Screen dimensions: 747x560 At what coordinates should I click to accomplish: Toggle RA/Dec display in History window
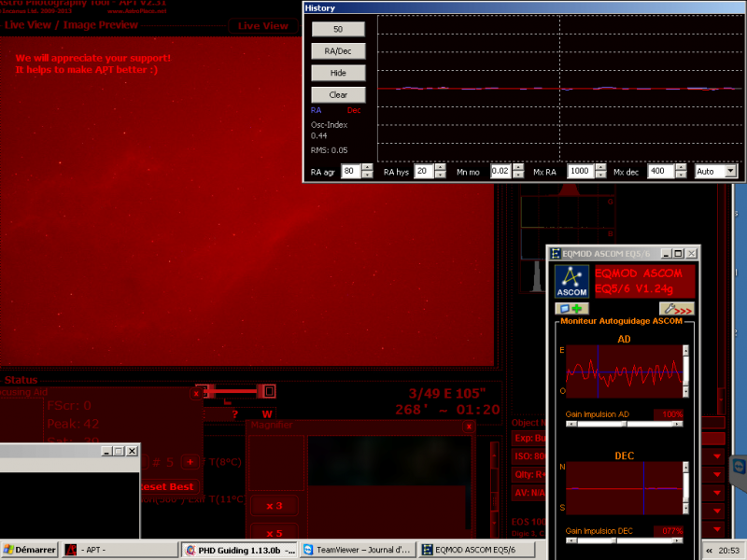(338, 50)
